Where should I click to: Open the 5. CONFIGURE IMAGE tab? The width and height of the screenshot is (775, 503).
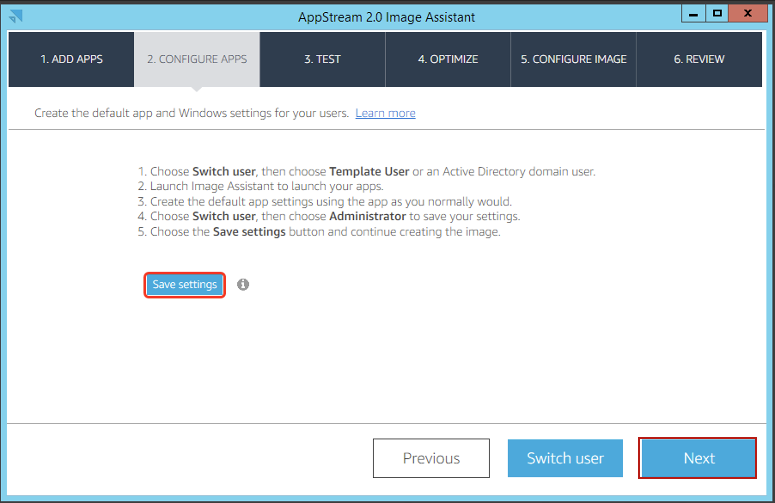tap(573, 59)
